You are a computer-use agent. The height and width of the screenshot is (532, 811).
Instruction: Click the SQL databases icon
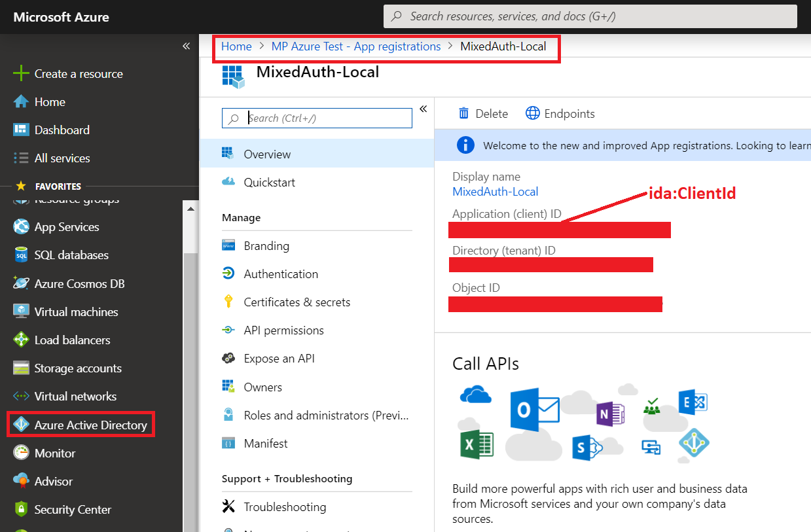click(21, 255)
